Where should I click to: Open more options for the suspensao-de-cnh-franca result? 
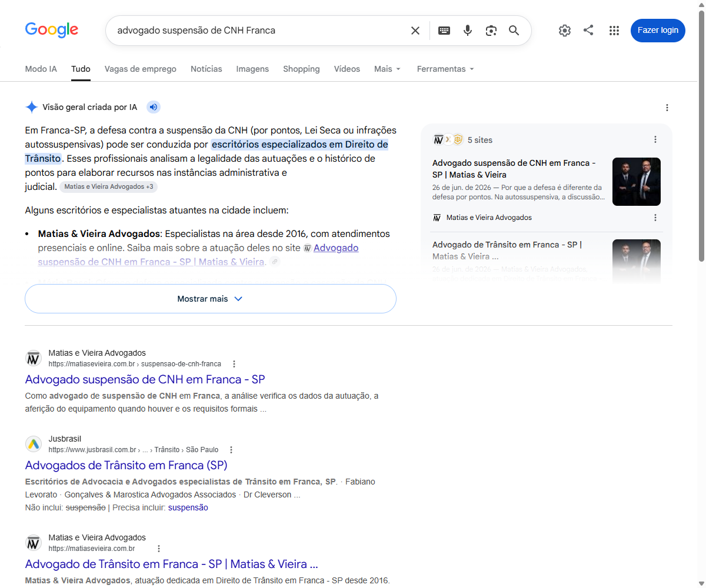(234, 364)
